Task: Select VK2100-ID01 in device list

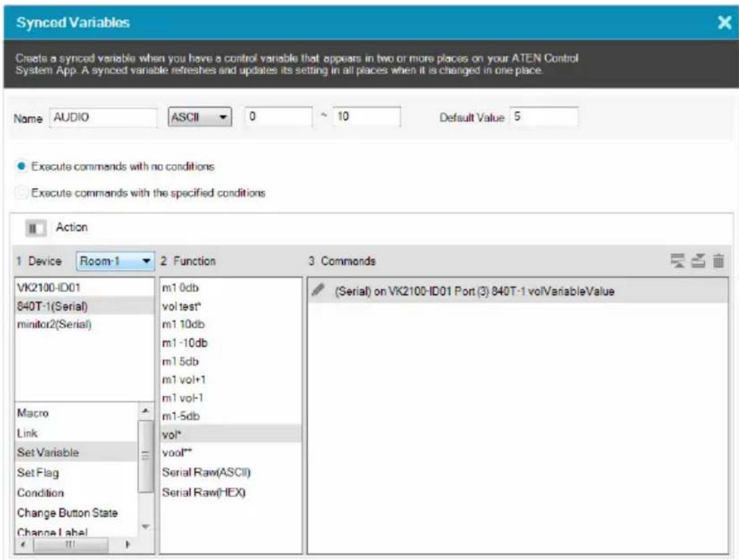Action: tap(84, 287)
